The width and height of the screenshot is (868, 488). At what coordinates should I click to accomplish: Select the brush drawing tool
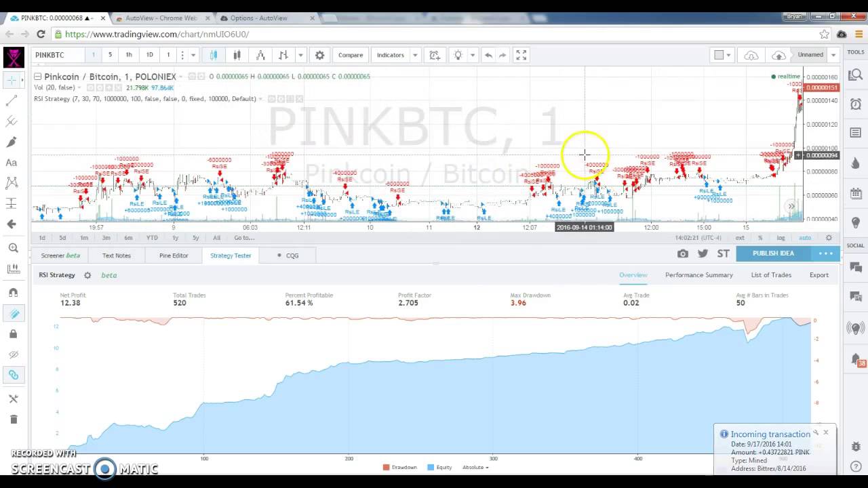12,142
